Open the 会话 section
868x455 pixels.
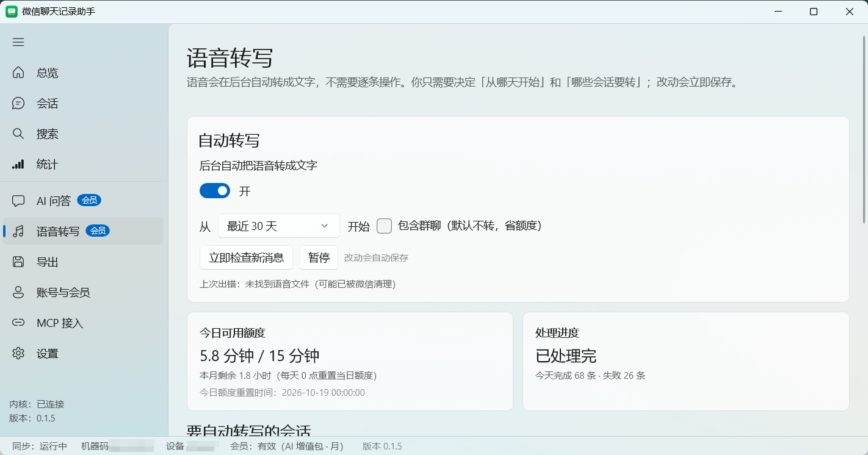pyautogui.click(x=83, y=103)
